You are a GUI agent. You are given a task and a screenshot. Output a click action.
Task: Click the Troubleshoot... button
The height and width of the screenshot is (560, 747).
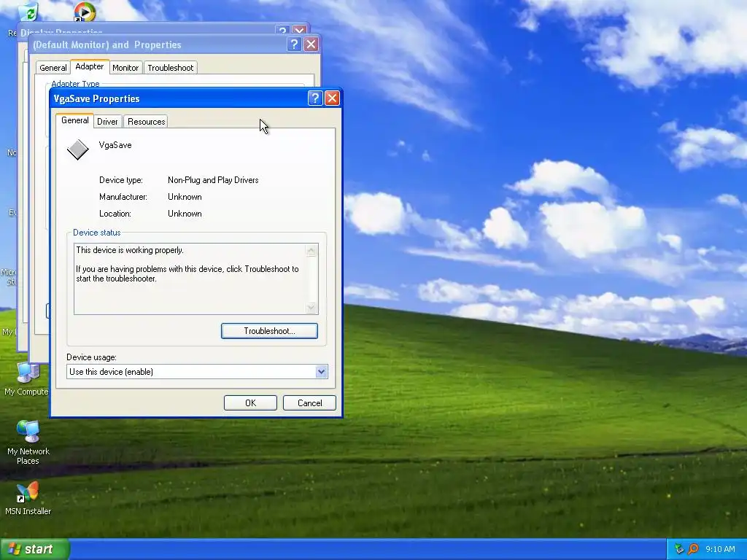tap(269, 331)
